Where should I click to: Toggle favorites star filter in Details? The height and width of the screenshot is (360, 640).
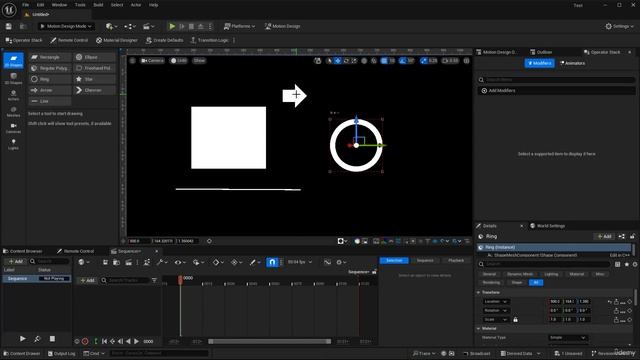(x=627, y=264)
